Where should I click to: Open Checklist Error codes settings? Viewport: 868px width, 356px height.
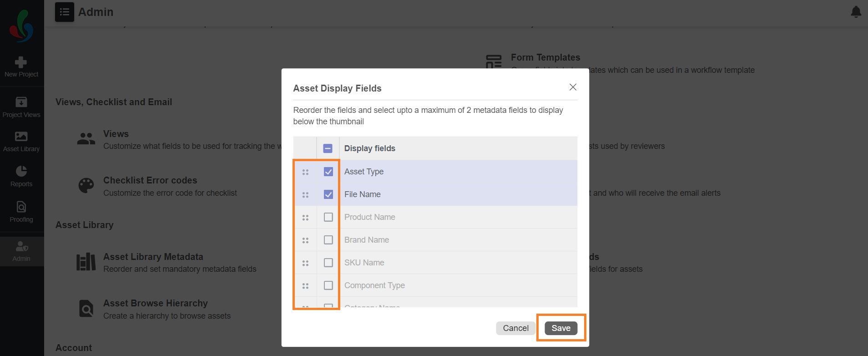[150, 180]
